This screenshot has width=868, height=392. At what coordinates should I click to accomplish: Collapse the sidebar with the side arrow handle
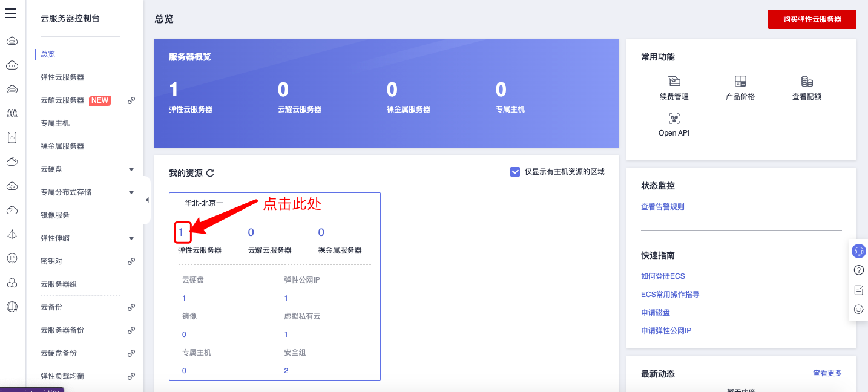(x=147, y=200)
